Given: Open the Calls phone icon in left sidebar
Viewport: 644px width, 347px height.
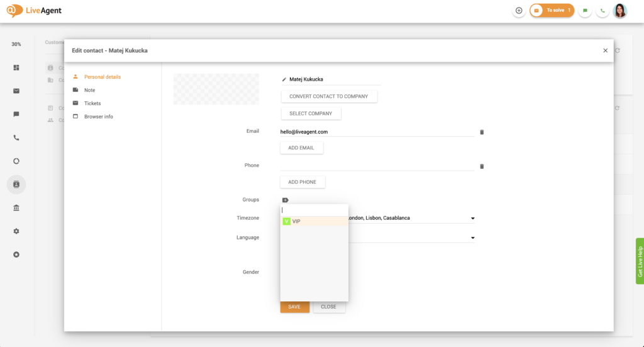Looking at the screenshot, I should (x=16, y=137).
